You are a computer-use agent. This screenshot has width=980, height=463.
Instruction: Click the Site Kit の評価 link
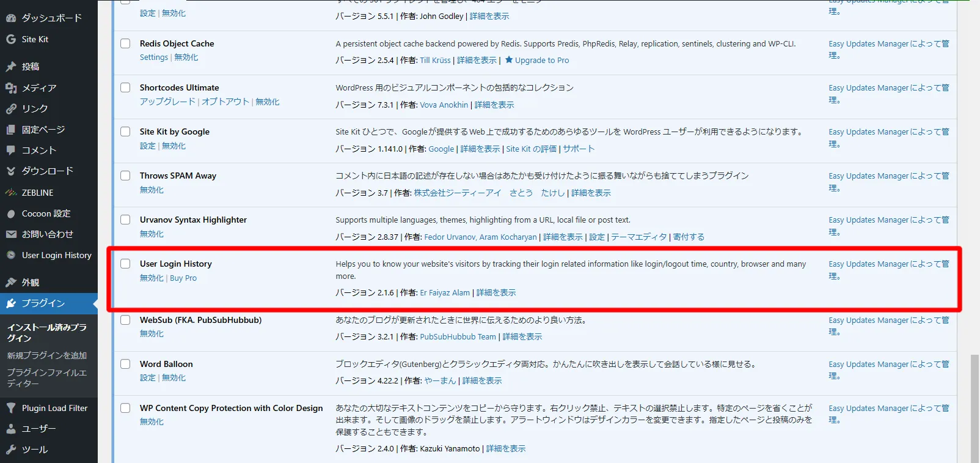pos(532,149)
